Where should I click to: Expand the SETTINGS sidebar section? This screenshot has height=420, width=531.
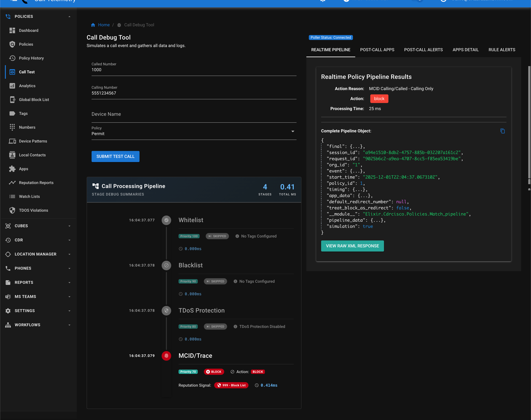pos(38,311)
